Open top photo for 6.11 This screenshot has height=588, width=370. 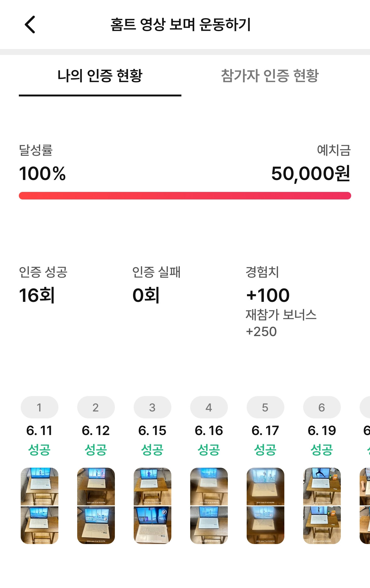40,486
